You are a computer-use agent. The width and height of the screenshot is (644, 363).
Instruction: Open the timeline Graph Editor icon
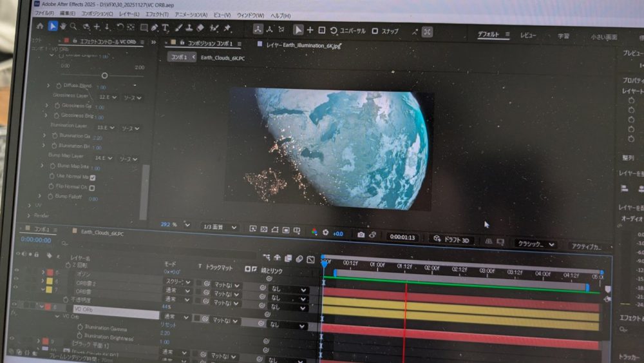pyautogui.click(x=311, y=259)
